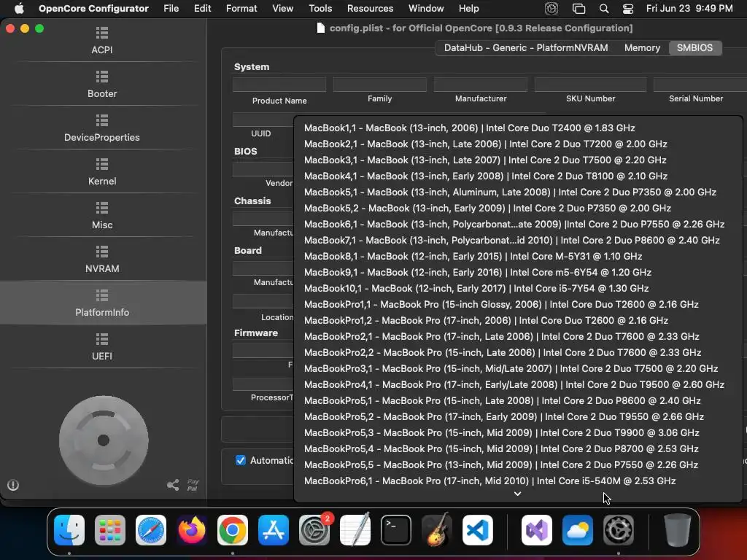Open the App Store from the Dock

(x=274, y=530)
